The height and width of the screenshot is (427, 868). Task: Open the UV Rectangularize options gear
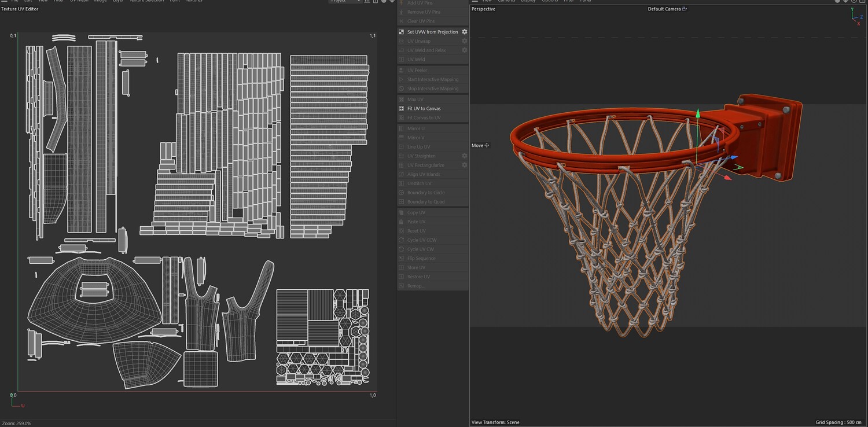tap(464, 165)
